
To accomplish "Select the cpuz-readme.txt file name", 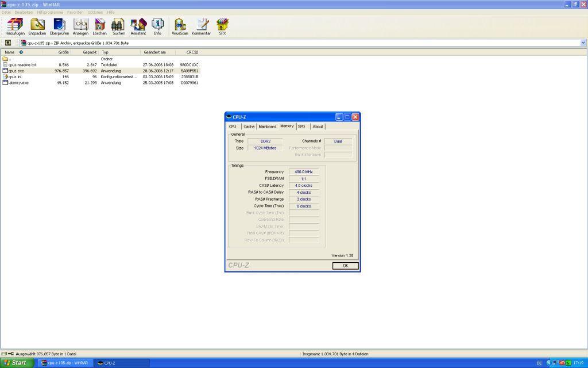I will pyautogui.click(x=22, y=64).
